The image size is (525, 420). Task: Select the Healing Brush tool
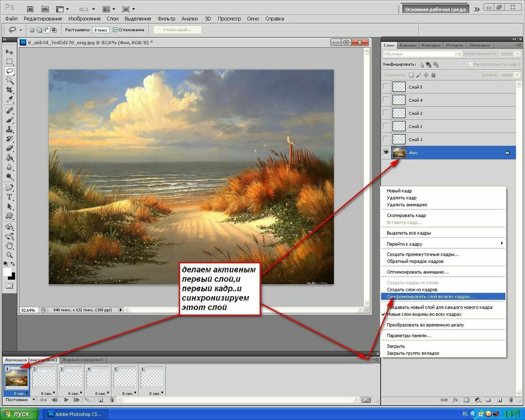pyautogui.click(x=10, y=110)
